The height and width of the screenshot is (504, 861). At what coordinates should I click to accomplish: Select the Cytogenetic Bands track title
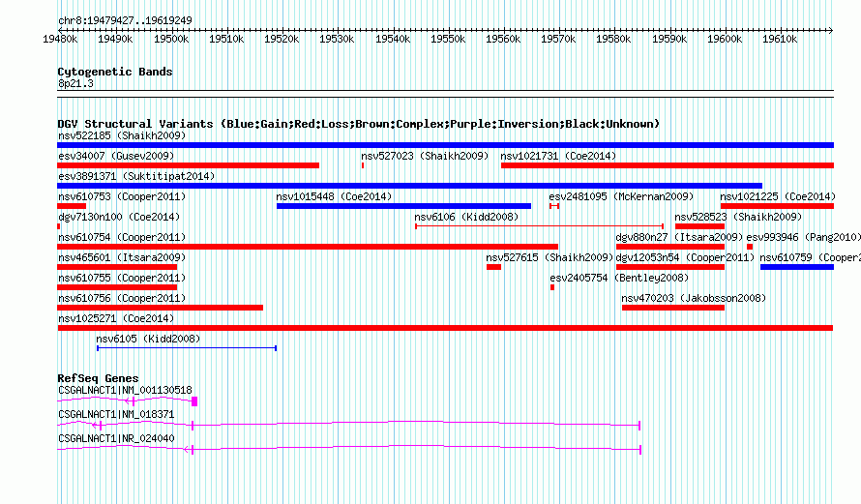tap(115, 72)
